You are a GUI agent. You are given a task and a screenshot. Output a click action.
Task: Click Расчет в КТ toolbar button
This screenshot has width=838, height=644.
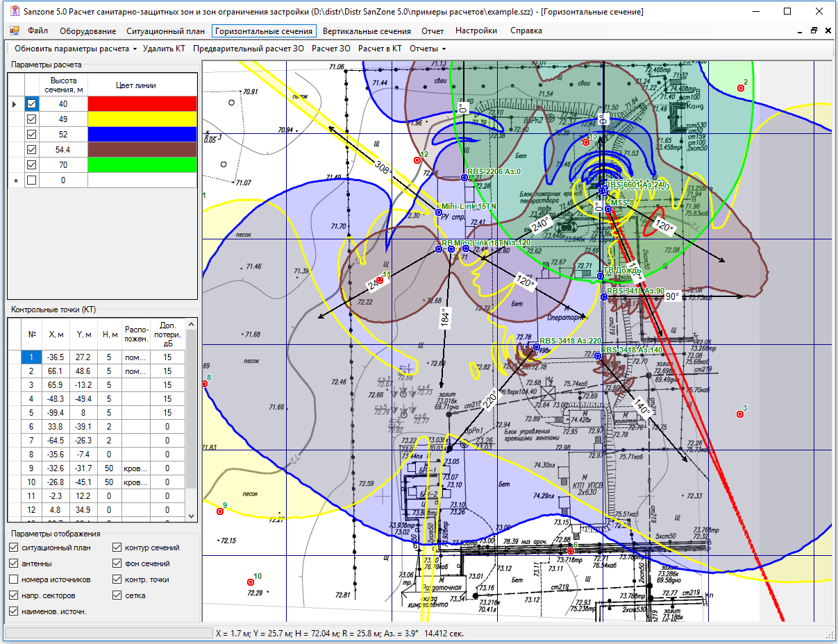click(380, 49)
